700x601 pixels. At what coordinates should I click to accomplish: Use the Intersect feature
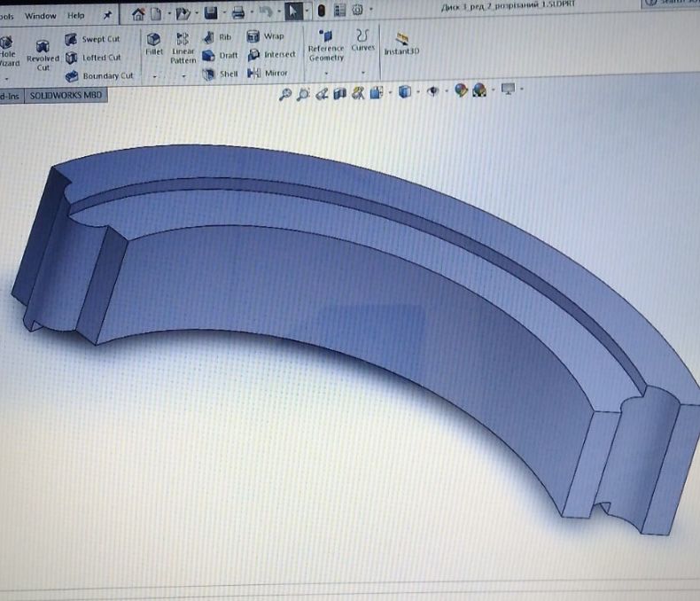click(271, 54)
